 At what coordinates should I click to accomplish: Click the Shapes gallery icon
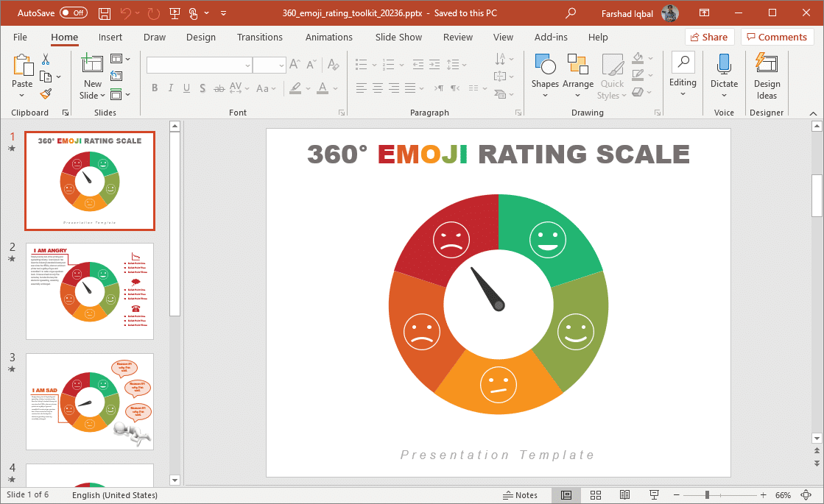(x=545, y=65)
